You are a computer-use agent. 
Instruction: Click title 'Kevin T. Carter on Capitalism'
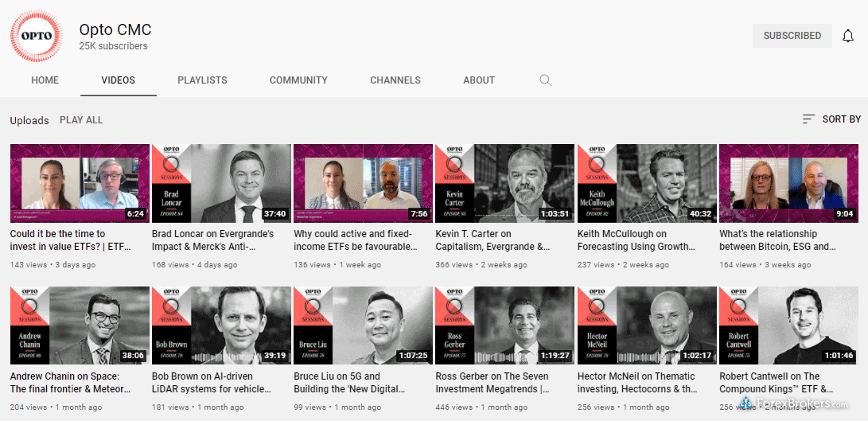pos(492,240)
